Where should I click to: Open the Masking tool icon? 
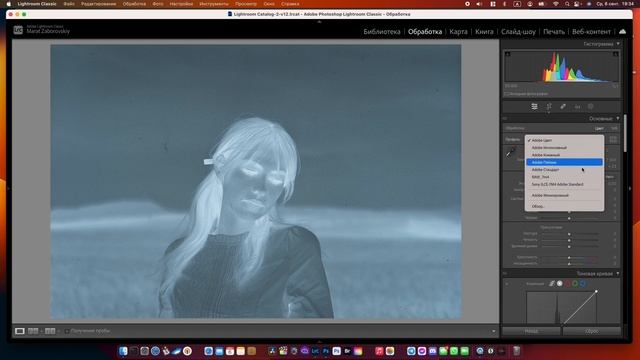click(x=591, y=107)
